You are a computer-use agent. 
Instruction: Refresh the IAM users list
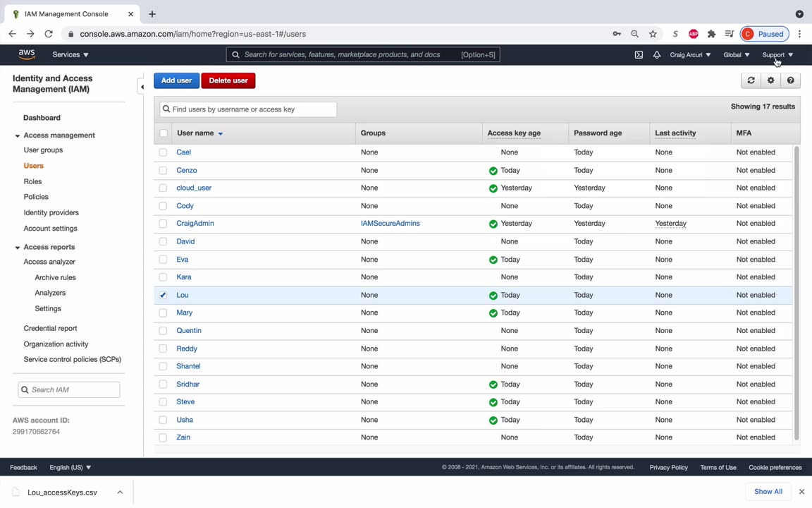[751, 80]
